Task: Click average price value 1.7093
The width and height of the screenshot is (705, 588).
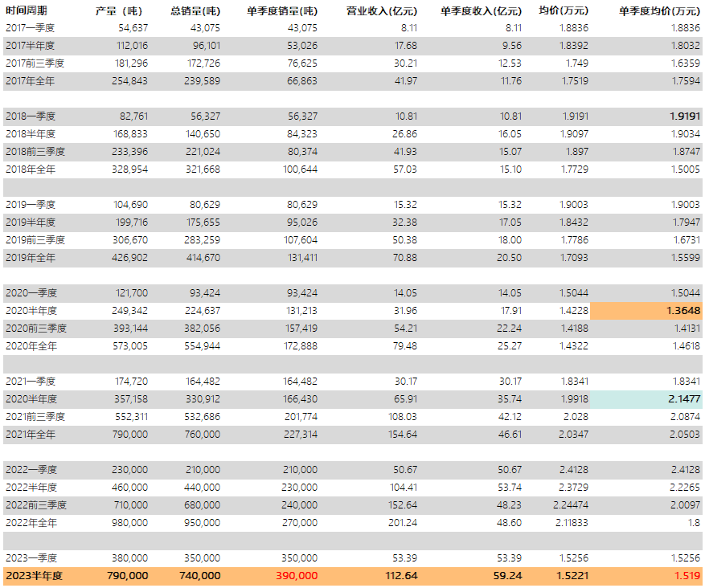Action: pos(574,258)
